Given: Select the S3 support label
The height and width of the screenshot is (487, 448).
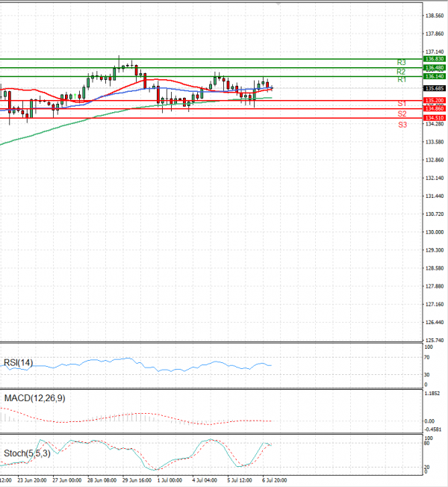Looking at the screenshot, I should point(402,125).
